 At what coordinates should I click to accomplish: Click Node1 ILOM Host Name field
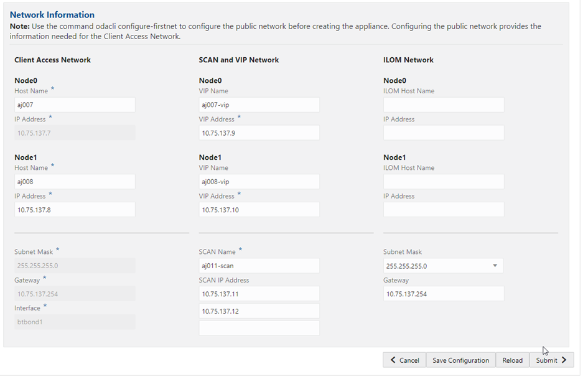443,182
